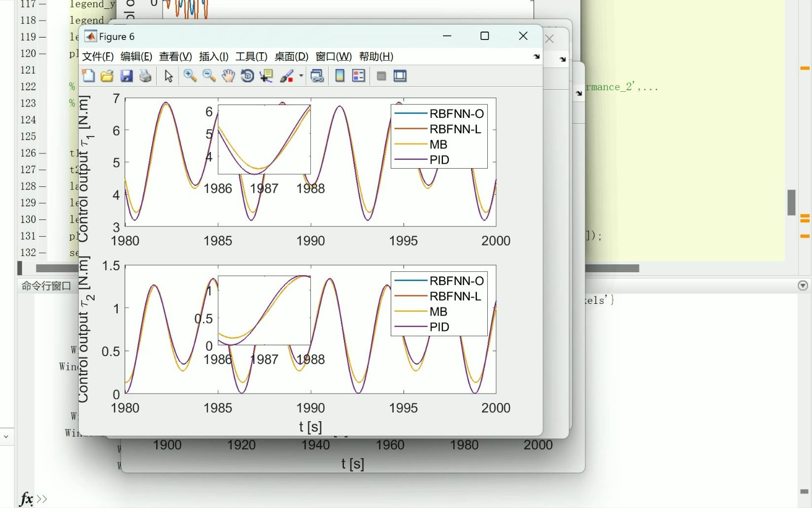
Task: Open the 帮助(H) menu
Action: click(376, 57)
